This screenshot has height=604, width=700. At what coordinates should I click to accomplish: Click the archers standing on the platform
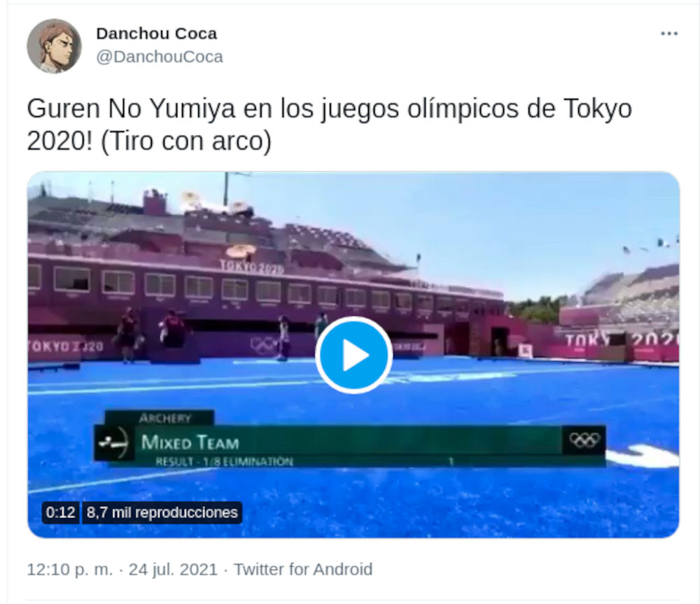[x=150, y=333]
